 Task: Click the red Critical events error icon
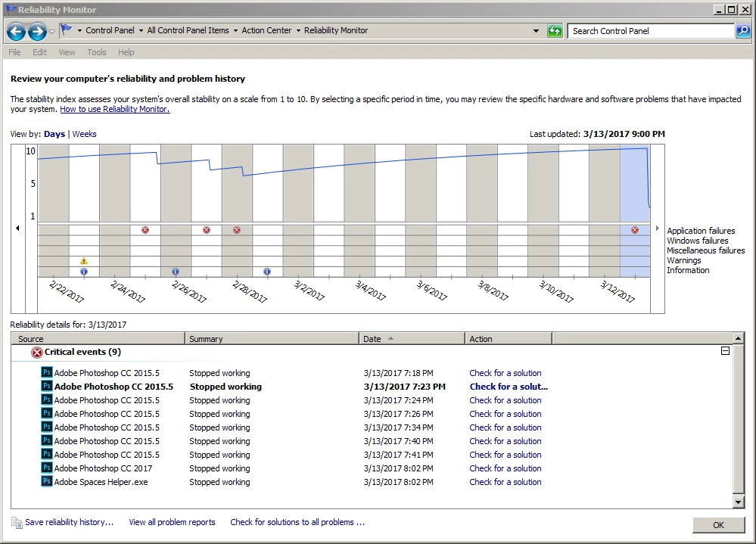click(x=36, y=353)
